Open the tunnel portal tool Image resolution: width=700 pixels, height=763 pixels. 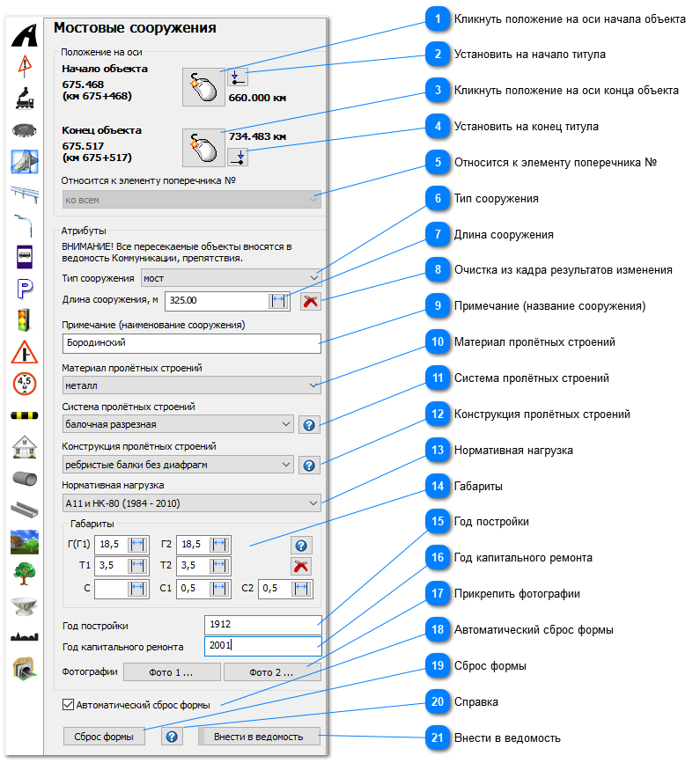(x=24, y=669)
